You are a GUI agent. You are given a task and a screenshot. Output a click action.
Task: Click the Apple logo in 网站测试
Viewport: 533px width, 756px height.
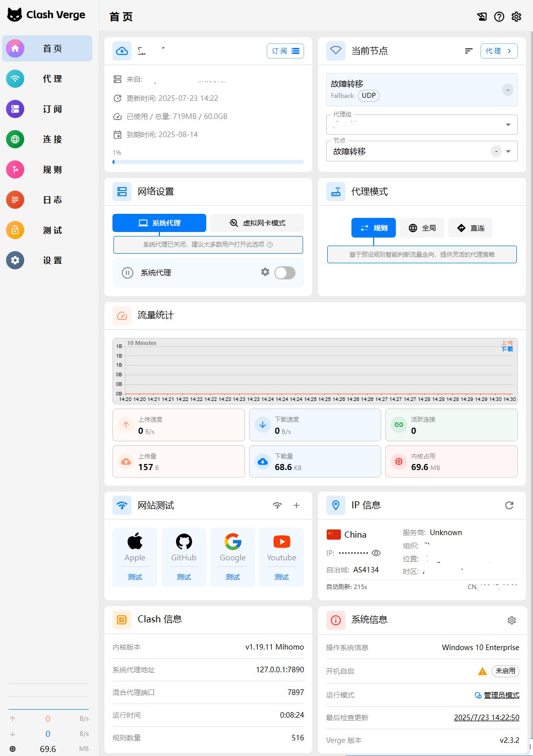[135, 541]
